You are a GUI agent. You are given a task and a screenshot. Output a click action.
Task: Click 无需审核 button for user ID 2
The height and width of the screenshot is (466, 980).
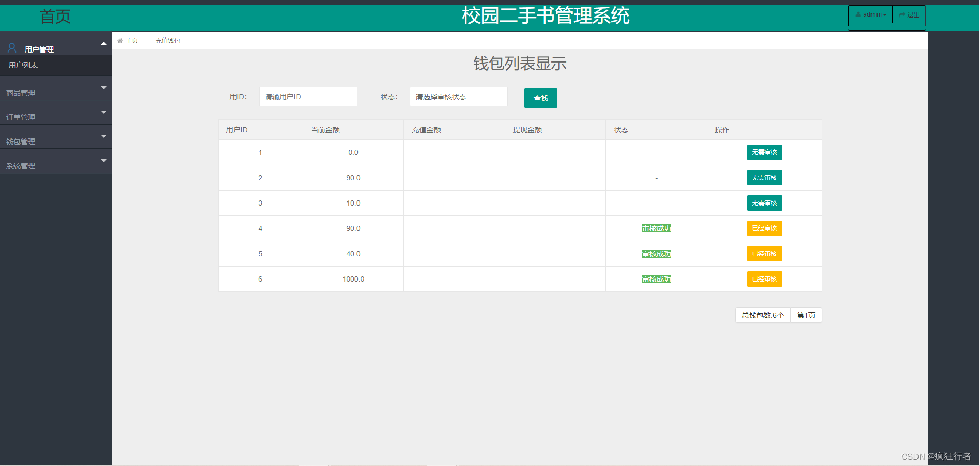point(765,178)
